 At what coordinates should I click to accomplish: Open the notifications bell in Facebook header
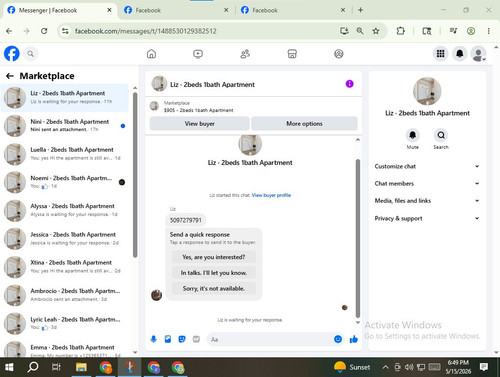460,53
